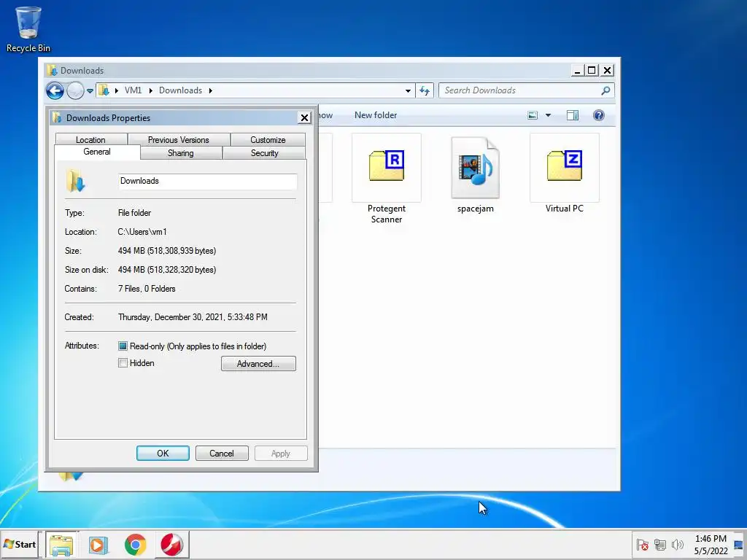
Task: Expand root arrow before VM1 in address bar
Action: [x=117, y=90]
